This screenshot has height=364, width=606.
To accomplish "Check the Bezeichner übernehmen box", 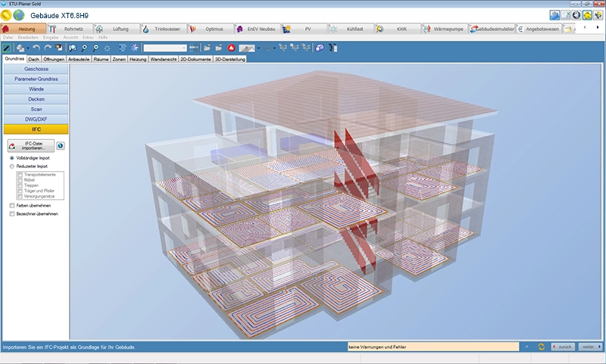I will 11,213.
